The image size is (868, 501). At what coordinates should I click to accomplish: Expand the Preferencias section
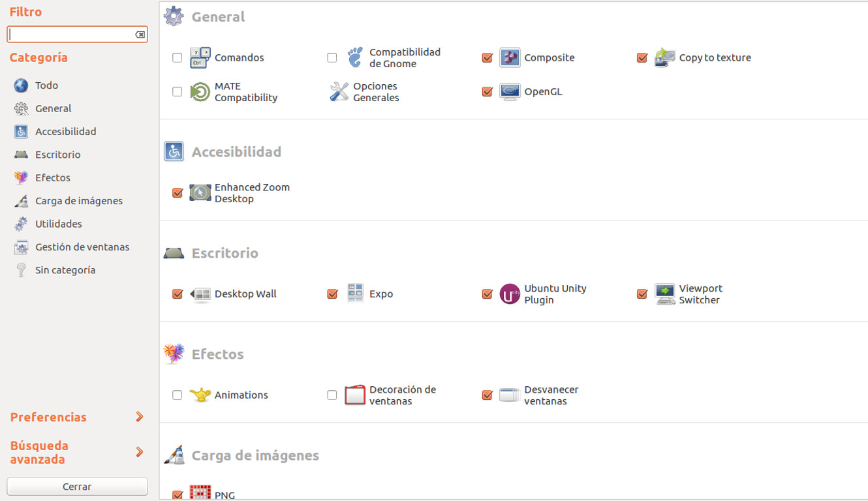(x=139, y=417)
